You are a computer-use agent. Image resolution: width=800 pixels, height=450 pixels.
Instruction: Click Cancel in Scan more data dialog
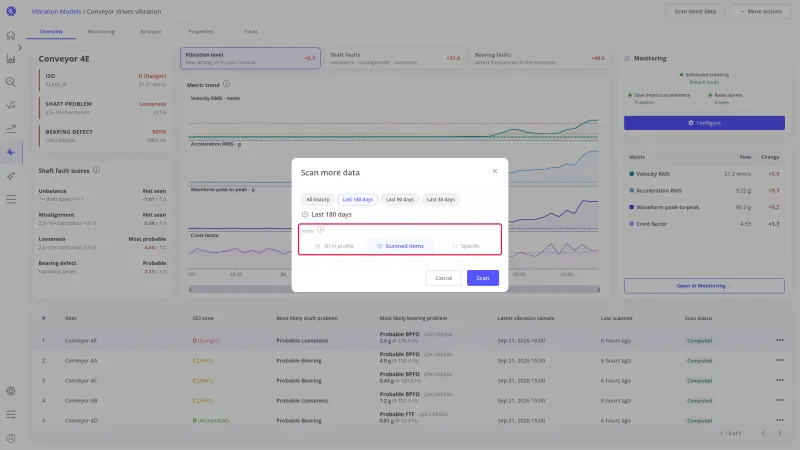click(443, 278)
